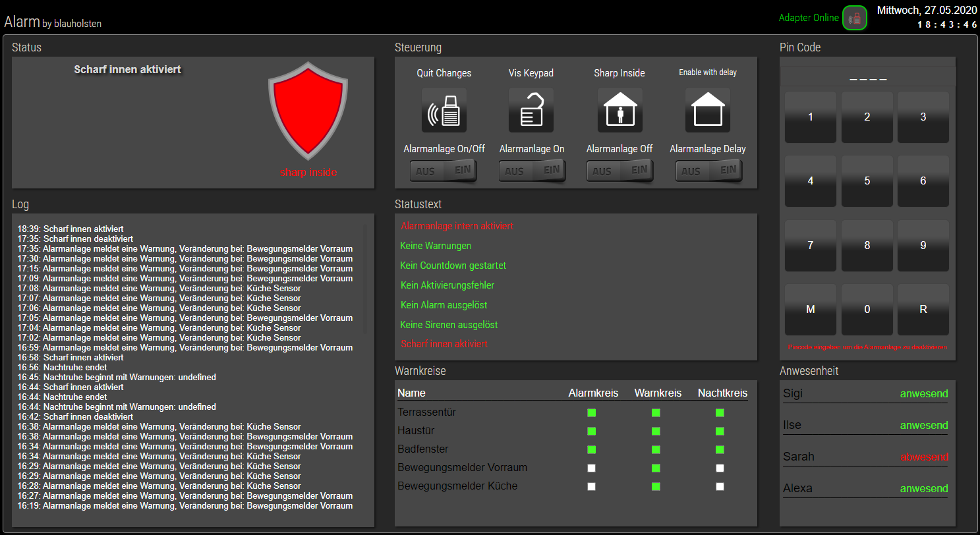The image size is (980, 535).
Task: Click status text 'Kein Countdown gestartet'
Action: [453, 266]
